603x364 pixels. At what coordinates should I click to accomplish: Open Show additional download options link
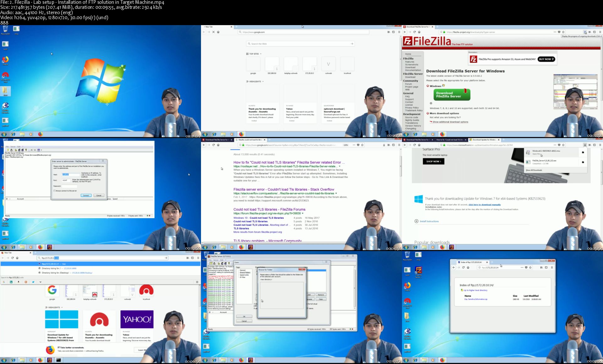tap(450, 122)
